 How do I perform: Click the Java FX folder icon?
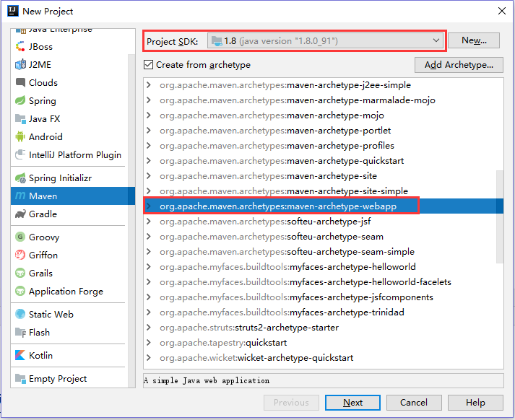click(20, 119)
